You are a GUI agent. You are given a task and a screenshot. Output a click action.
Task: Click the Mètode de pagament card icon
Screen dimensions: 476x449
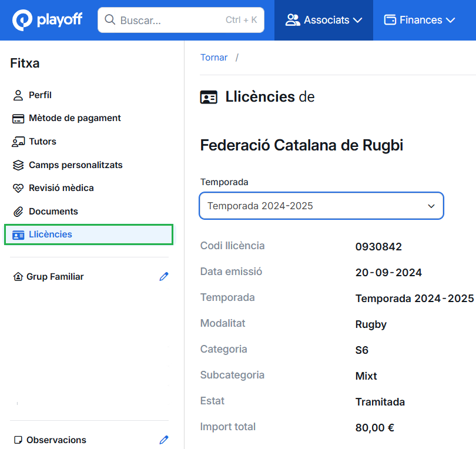click(x=18, y=118)
